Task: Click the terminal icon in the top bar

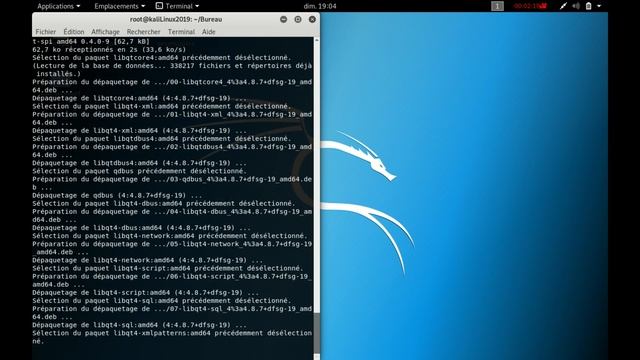Action: click(x=159, y=6)
